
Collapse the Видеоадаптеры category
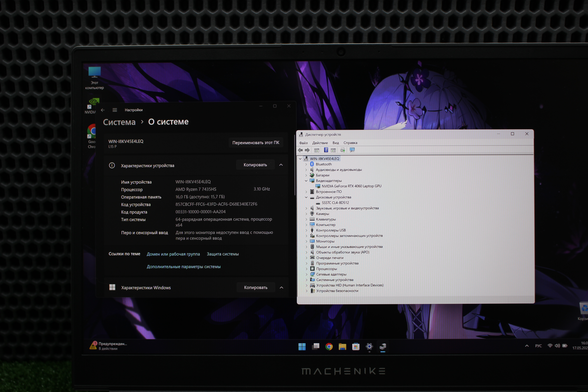[x=306, y=181]
